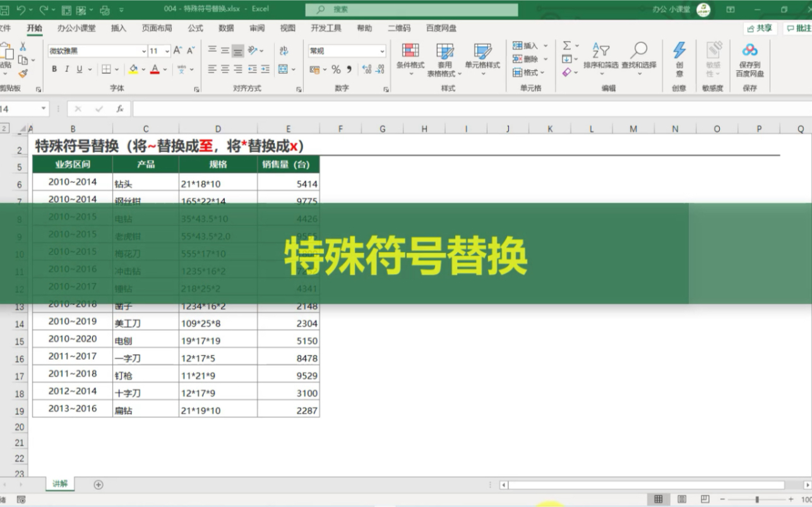Increase decimal places
Viewport: 812px width, 507px height.
pos(367,69)
